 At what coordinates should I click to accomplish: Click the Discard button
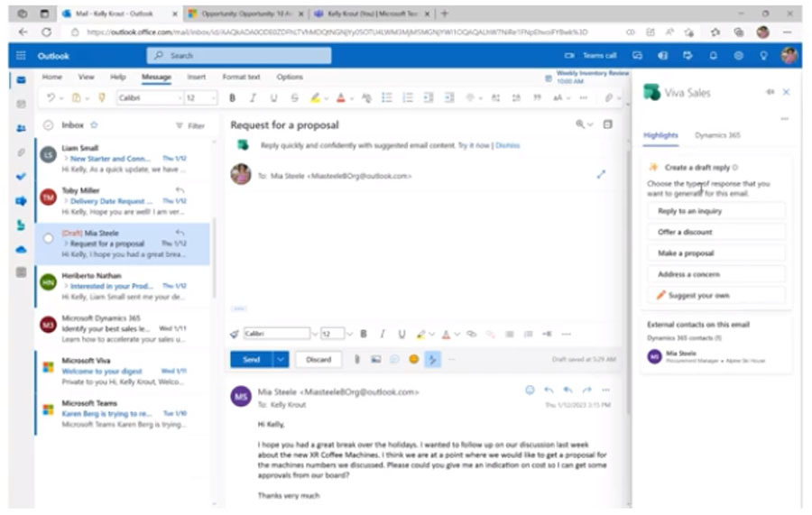point(318,359)
